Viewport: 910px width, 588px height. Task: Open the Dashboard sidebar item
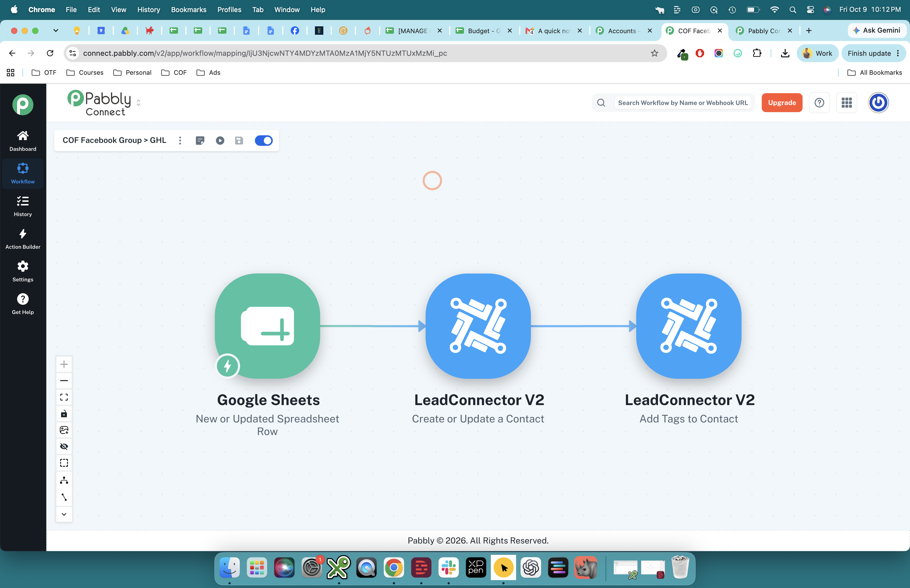(23, 141)
